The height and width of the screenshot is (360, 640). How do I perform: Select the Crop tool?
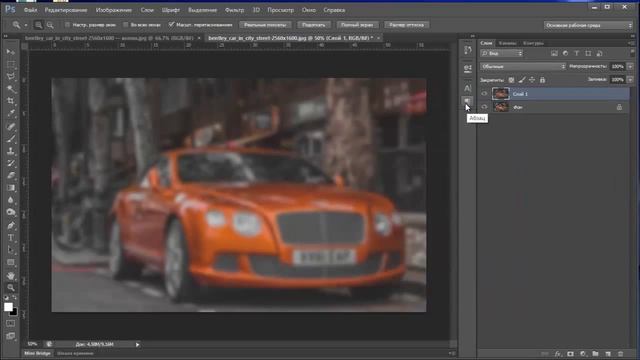coord(11,101)
